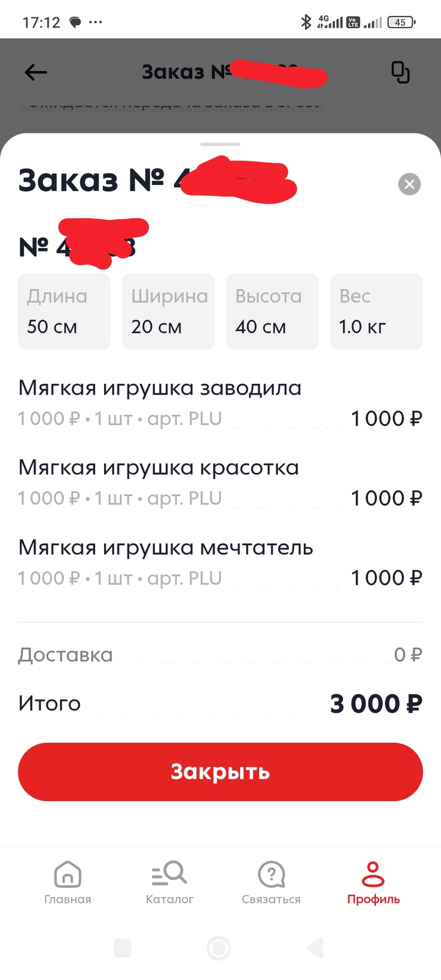441x980 pixels.
Task: Switch to the Каталог tab
Action: point(169,882)
